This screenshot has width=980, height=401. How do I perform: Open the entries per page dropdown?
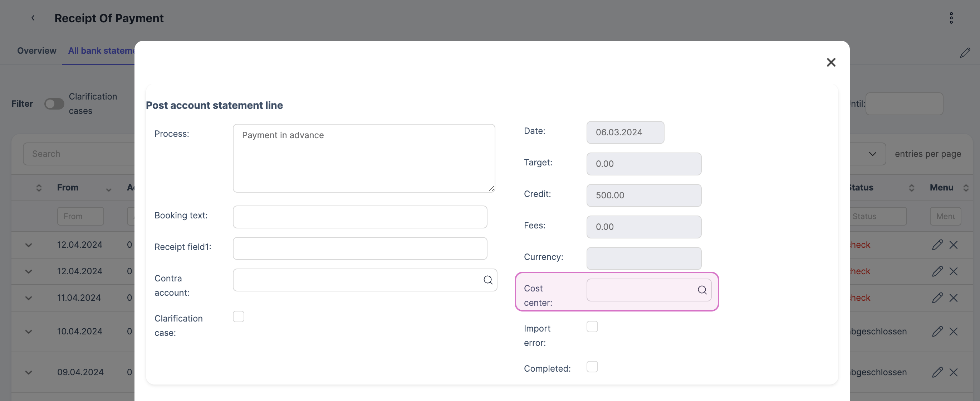click(x=873, y=154)
